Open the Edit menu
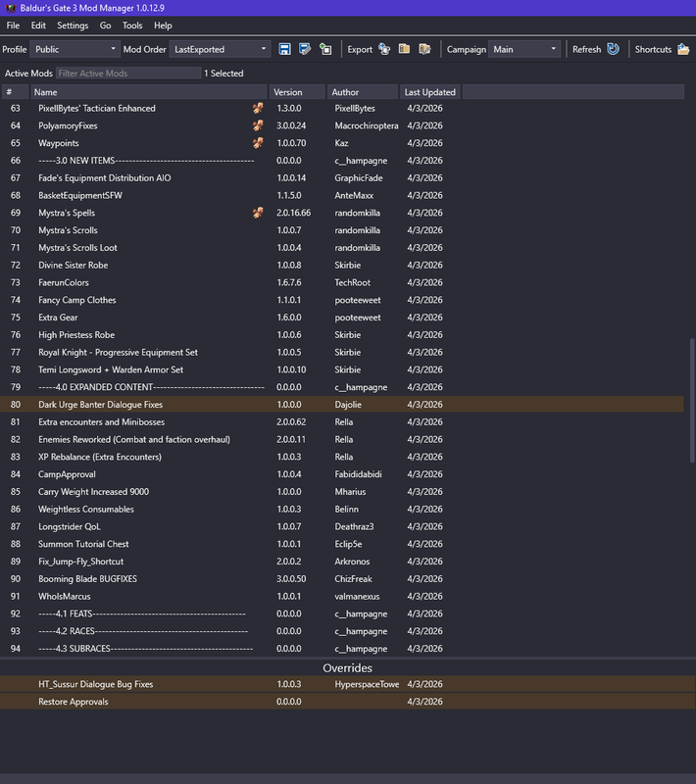The height and width of the screenshot is (784, 696). tap(38, 25)
